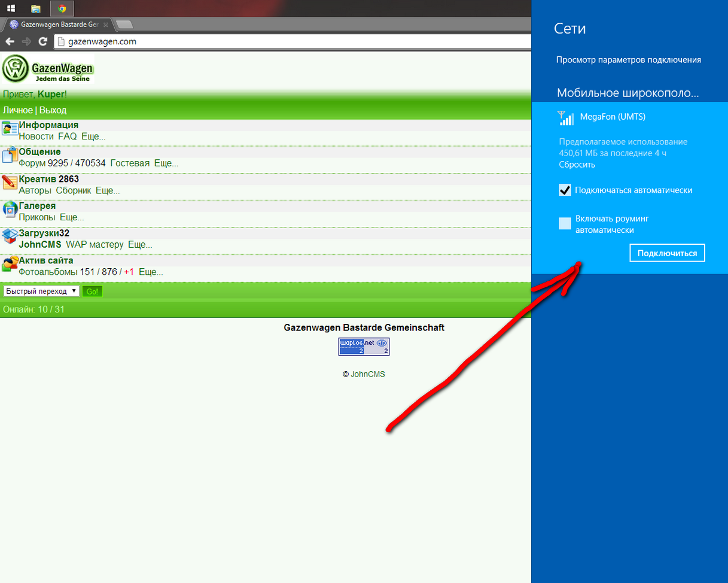This screenshot has height=583, width=728.
Task: Click Еще... beside the FAQ link
Action: [x=93, y=136]
